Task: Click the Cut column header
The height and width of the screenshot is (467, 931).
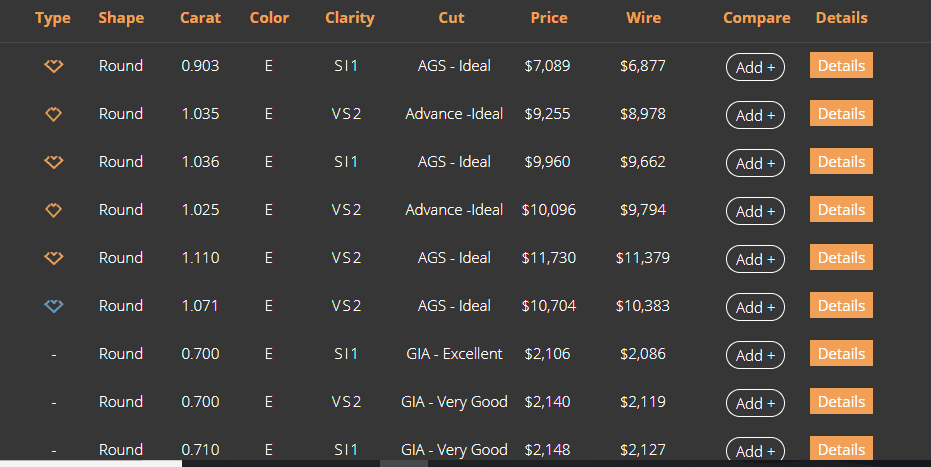Action: coord(451,18)
